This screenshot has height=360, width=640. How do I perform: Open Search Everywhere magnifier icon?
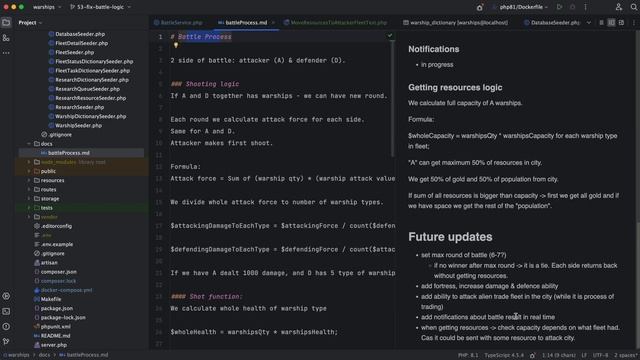(x=634, y=7)
